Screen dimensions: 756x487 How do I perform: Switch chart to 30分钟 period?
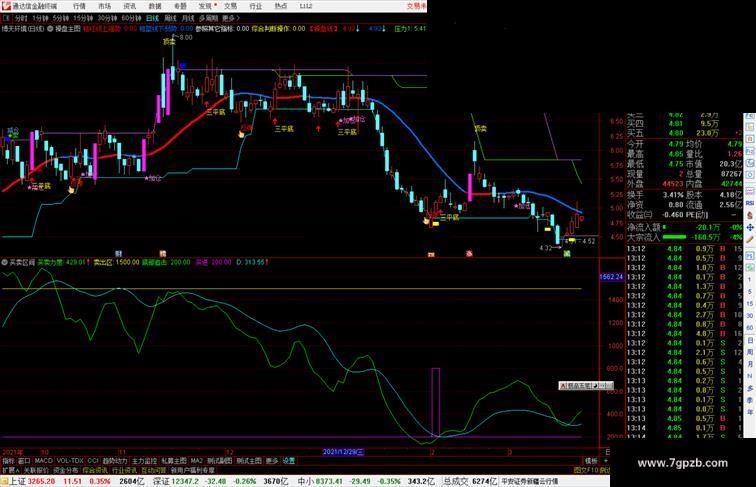point(107,18)
